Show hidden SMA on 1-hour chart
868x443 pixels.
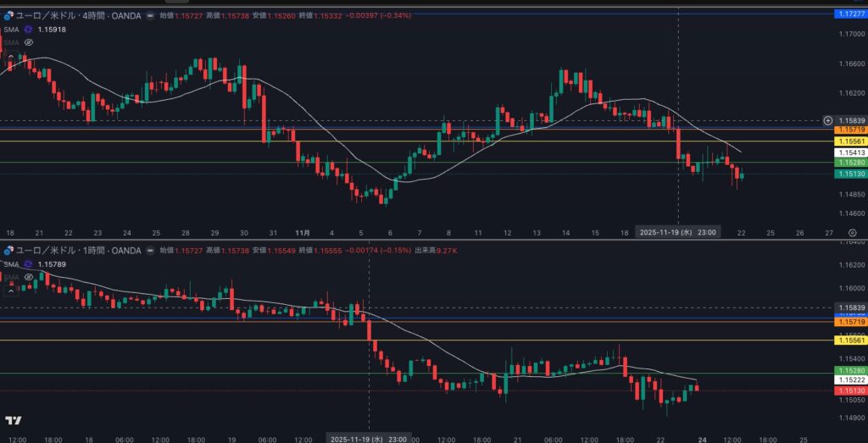28,276
